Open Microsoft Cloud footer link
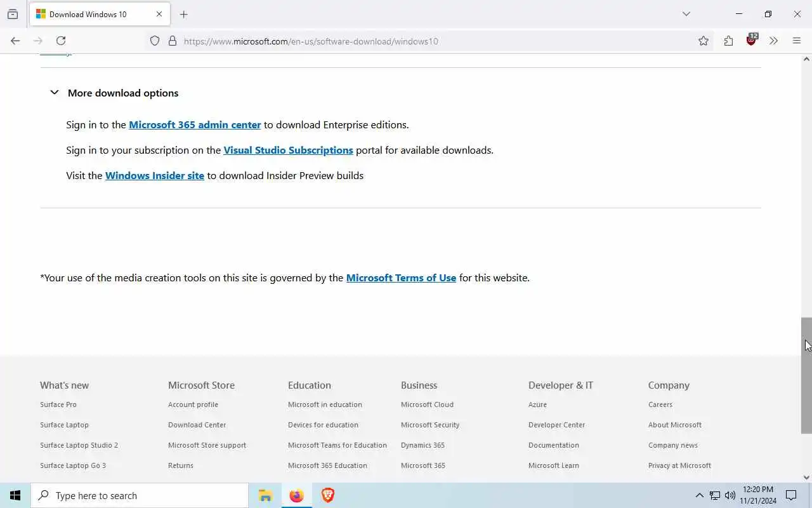This screenshot has width=812, height=508. (427, 404)
